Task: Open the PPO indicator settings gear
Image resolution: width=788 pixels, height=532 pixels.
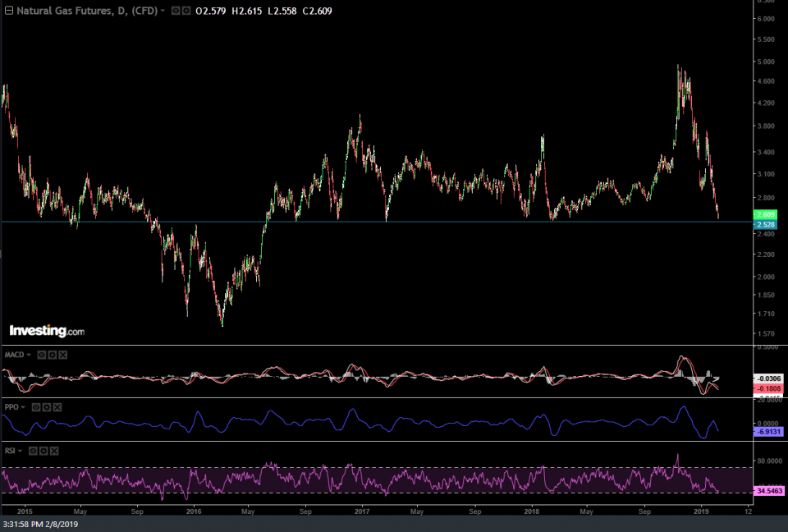Action: point(46,406)
